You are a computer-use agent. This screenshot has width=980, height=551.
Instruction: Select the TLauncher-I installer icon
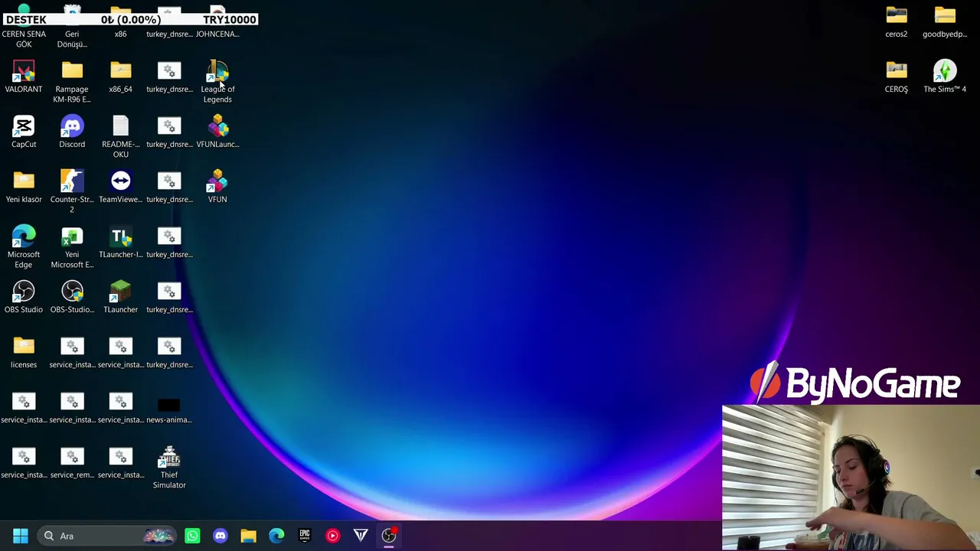120,243
